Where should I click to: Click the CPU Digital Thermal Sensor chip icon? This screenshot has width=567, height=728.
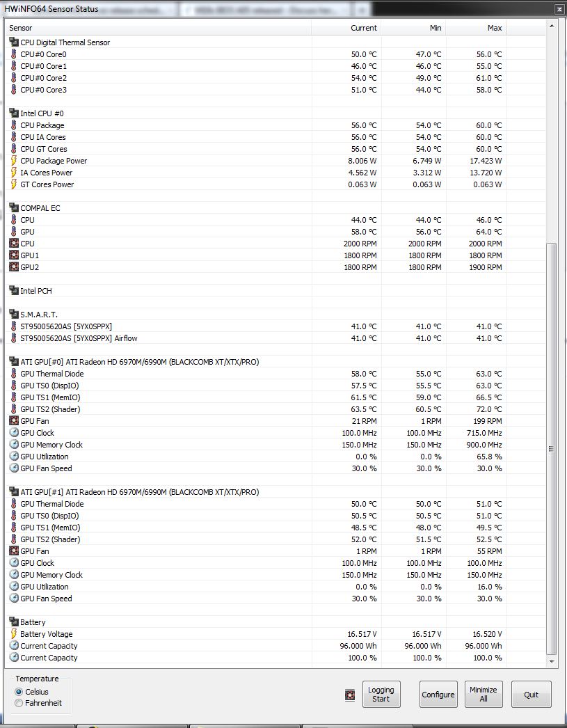[14, 42]
